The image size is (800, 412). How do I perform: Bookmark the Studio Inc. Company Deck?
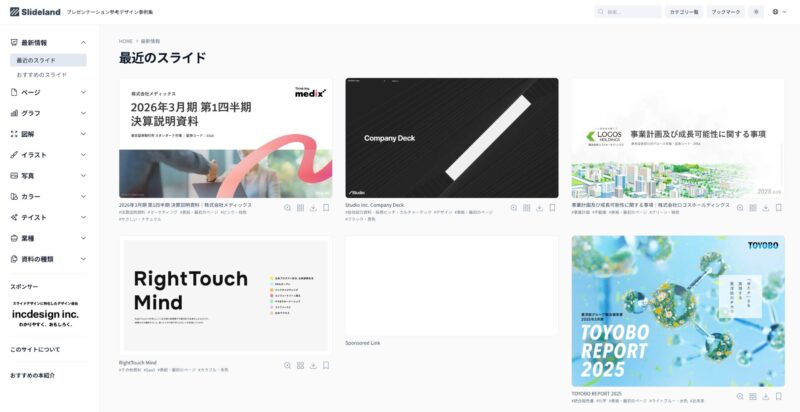[x=552, y=208]
